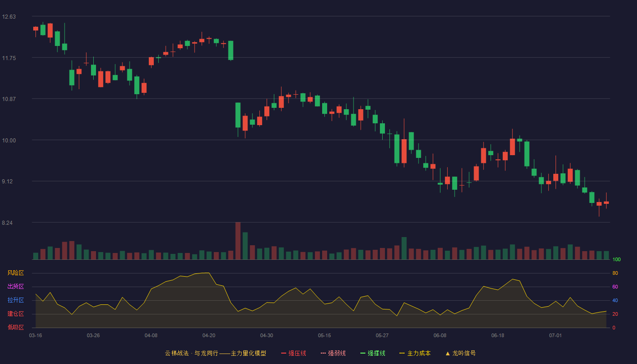Toggle the 云梯战法 主力量化模型 legend entry

tap(216, 353)
